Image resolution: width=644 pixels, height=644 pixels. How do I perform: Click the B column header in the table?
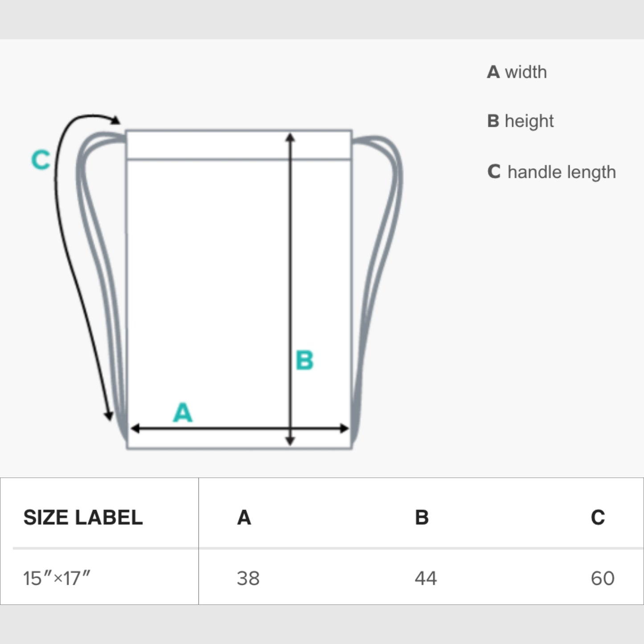422,517
